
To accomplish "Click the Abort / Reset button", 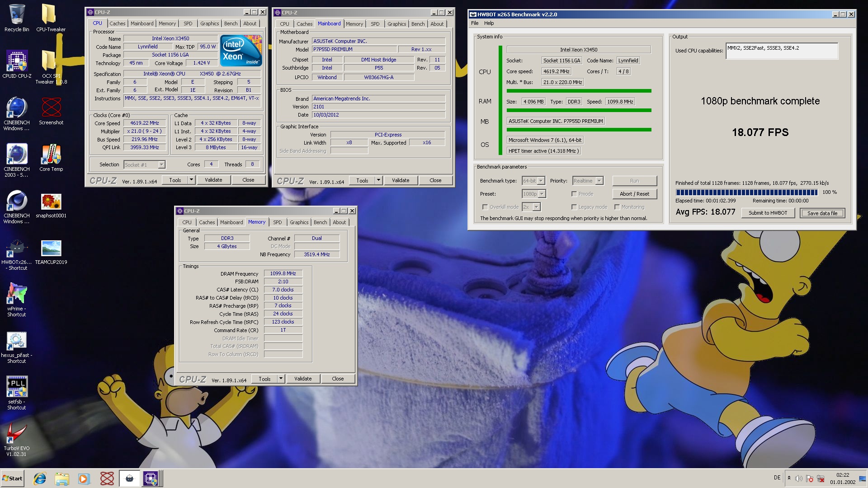I will point(634,194).
